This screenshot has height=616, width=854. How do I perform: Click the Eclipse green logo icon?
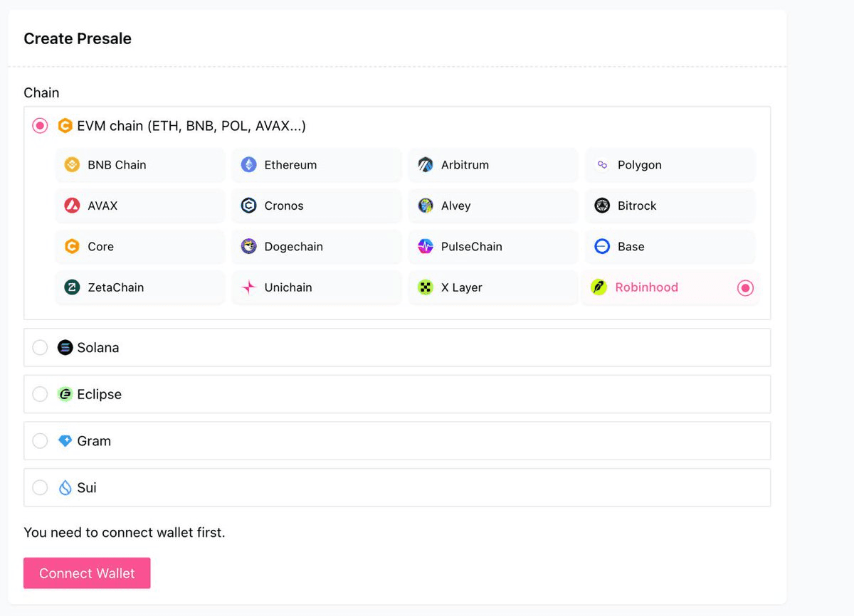[x=65, y=394]
